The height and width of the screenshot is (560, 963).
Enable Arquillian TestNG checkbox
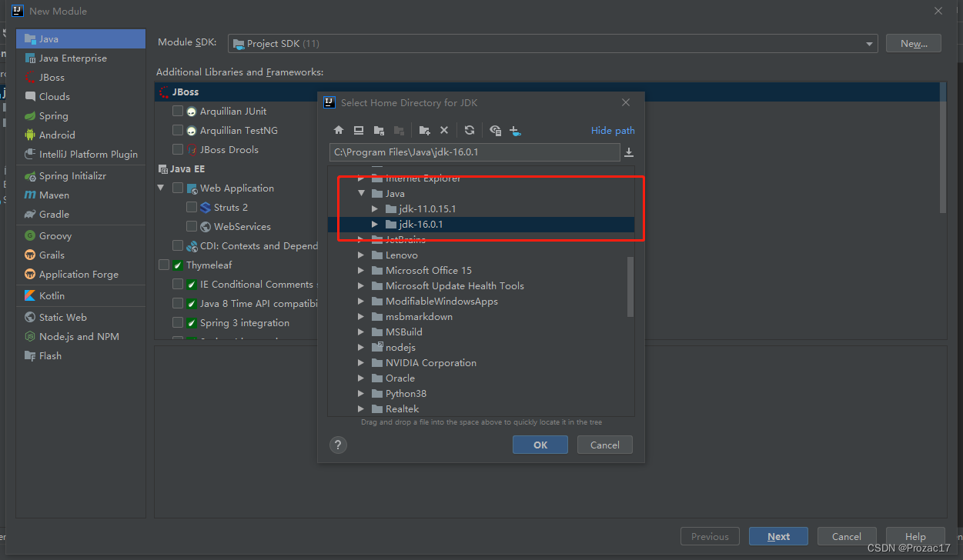[178, 130]
